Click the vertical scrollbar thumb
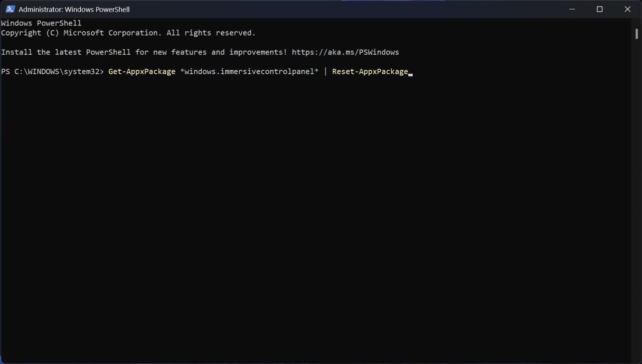The width and height of the screenshot is (642, 364). pyautogui.click(x=636, y=34)
